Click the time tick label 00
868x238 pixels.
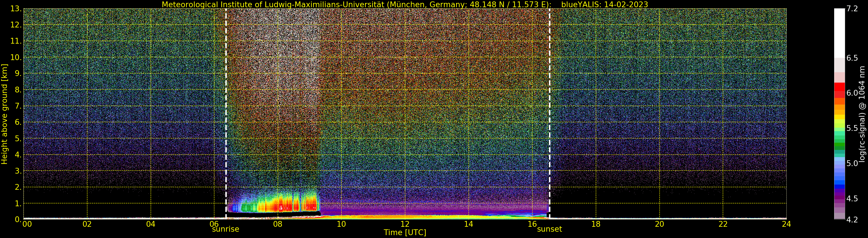point(27,224)
